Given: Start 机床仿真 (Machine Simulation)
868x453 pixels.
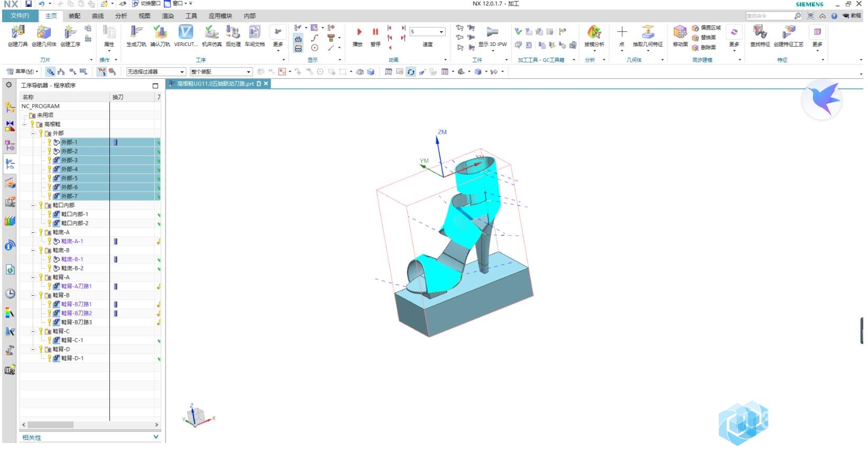Looking at the screenshot, I should pyautogui.click(x=212, y=35).
